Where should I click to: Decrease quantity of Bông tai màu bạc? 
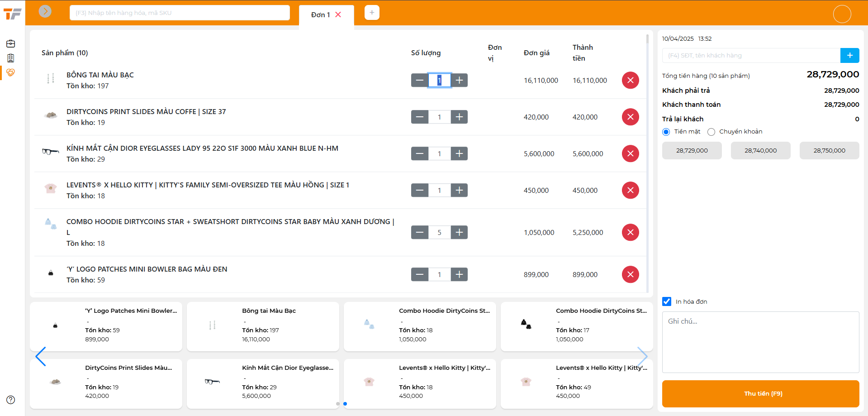[x=419, y=80]
